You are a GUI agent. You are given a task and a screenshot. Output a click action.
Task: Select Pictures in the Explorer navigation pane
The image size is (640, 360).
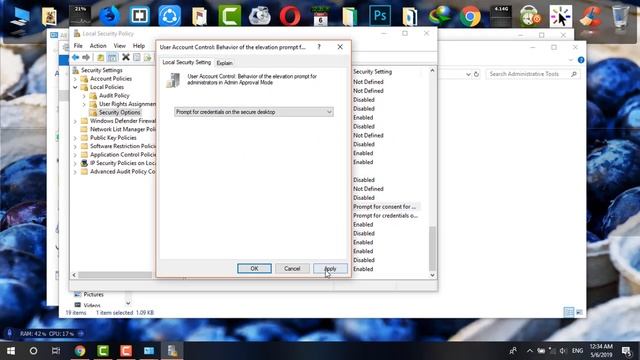pos(93,295)
